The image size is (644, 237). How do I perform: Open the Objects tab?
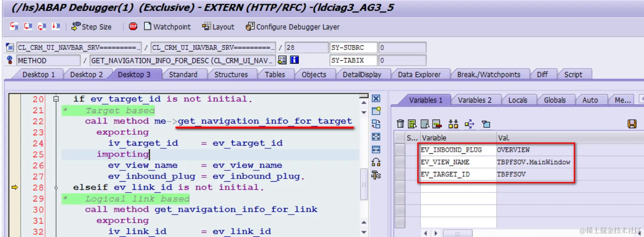coord(314,74)
